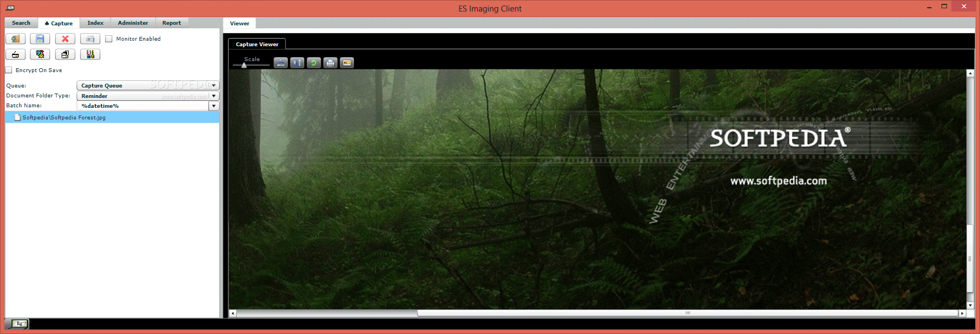Click the ES icon in the bottom status bar
This screenshot has height=334, width=980.
click(20, 324)
